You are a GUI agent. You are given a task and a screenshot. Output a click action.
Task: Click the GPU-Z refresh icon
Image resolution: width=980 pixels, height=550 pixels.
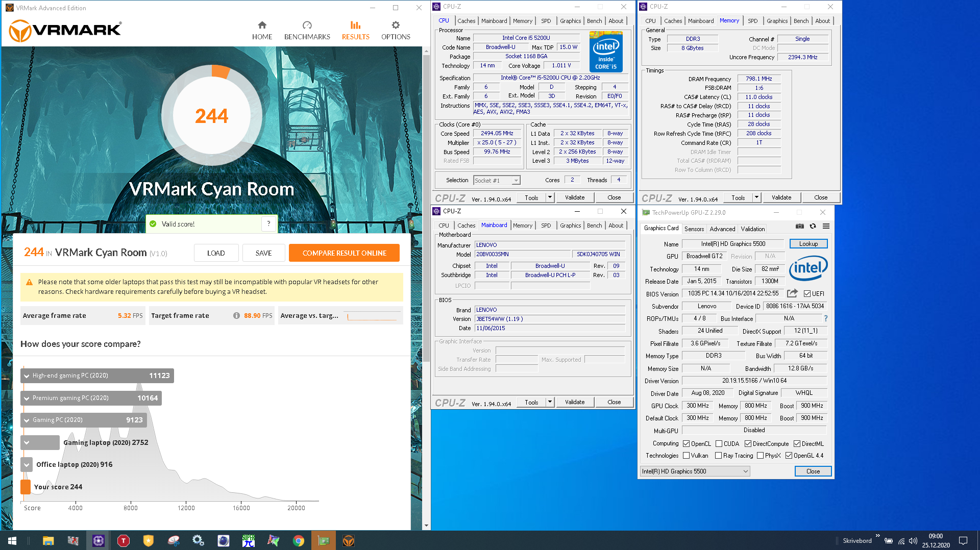(x=813, y=226)
